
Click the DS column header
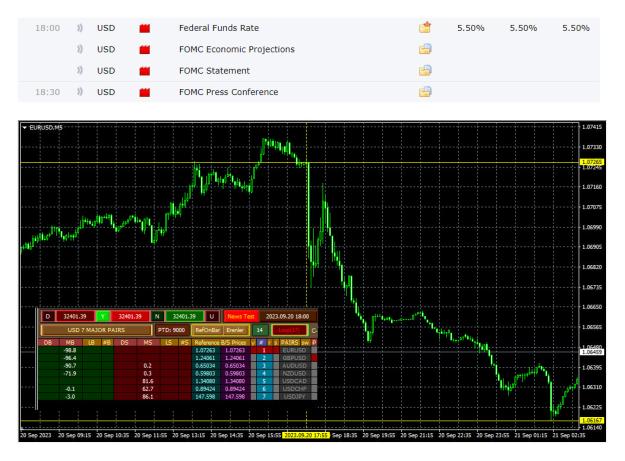click(x=124, y=343)
